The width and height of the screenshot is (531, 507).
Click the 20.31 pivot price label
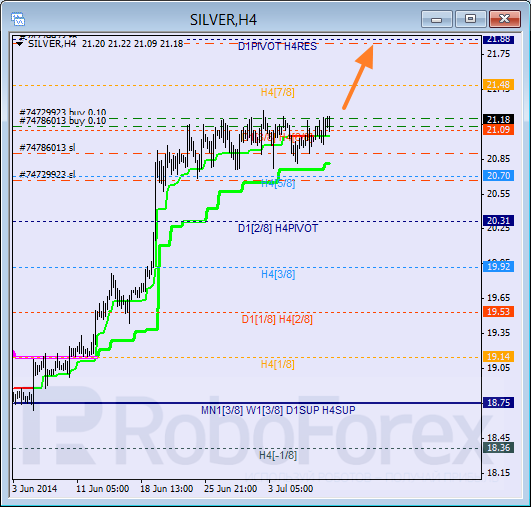498,220
